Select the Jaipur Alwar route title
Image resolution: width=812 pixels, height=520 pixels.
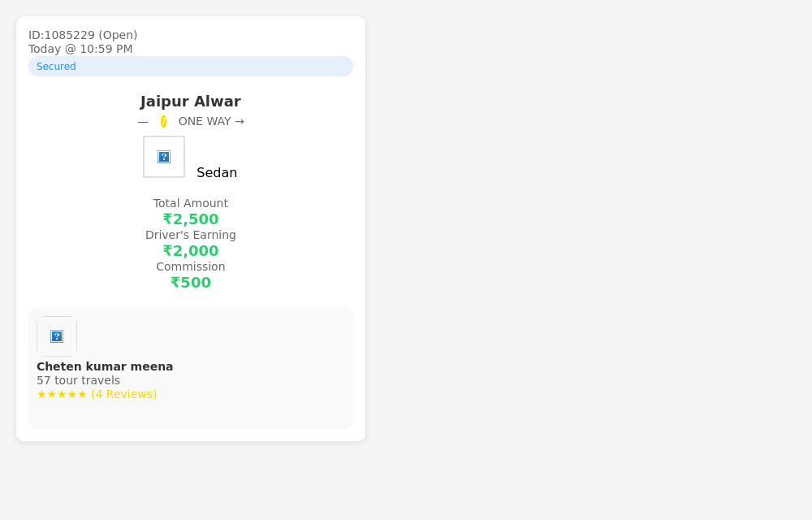click(x=191, y=102)
